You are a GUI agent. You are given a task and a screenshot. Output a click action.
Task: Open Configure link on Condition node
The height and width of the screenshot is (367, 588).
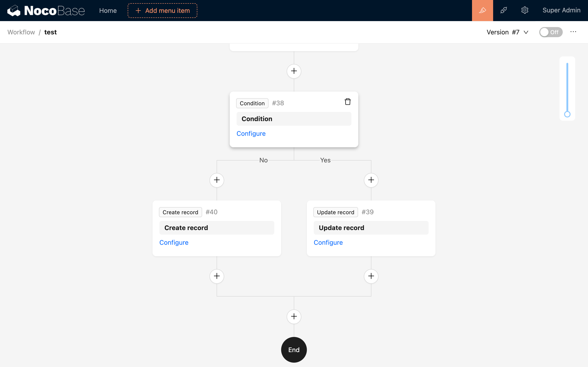click(251, 133)
